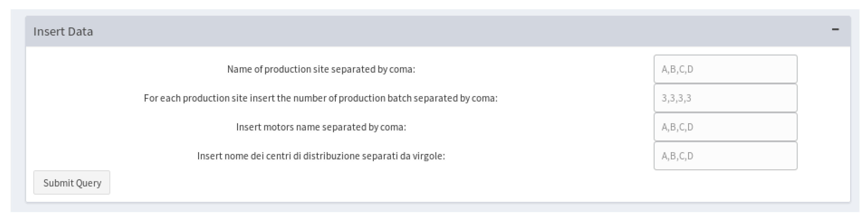
Task: Click the production batch number input
Action: pyautogui.click(x=725, y=98)
